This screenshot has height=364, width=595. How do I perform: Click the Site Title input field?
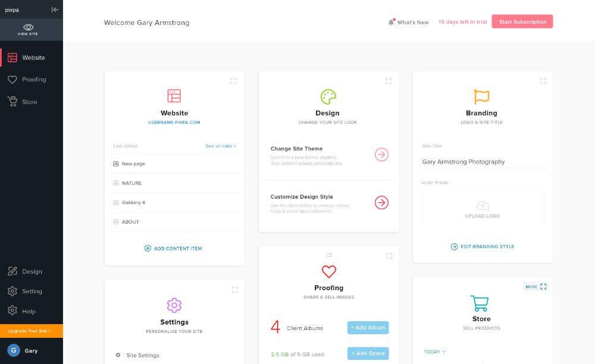[482, 162]
